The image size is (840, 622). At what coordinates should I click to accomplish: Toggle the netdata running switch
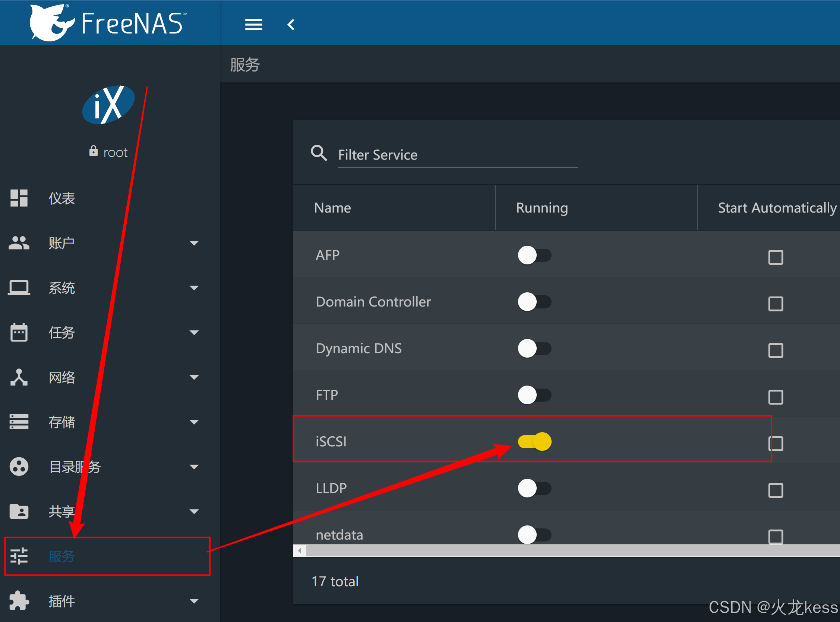pyautogui.click(x=534, y=535)
